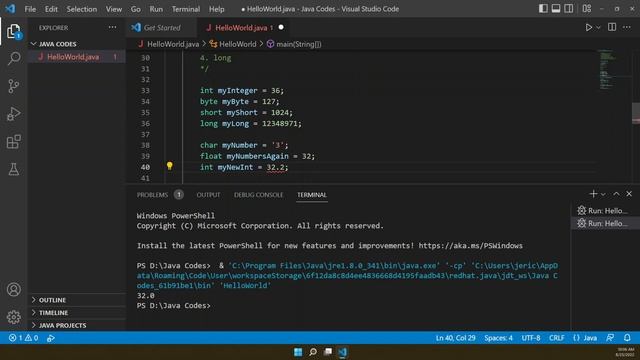This screenshot has width=640, height=360.
Task: Open Run and Debug view
Action: [13, 114]
